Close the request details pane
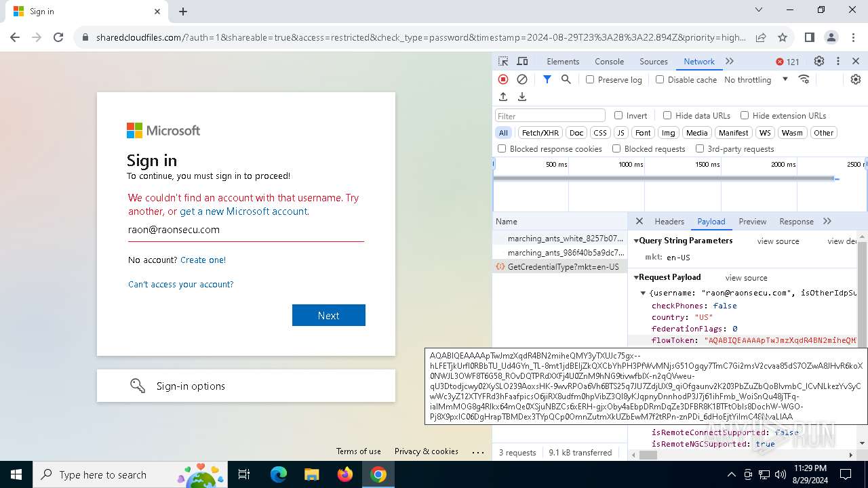Screen dimensions: 868x488 tap(639, 221)
